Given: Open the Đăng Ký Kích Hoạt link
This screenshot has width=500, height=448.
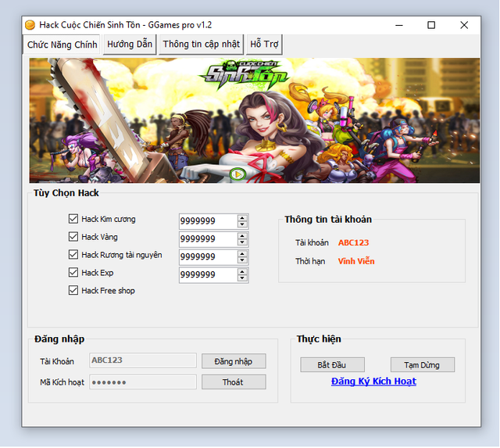Looking at the screenshot, I should click(373, 382).
